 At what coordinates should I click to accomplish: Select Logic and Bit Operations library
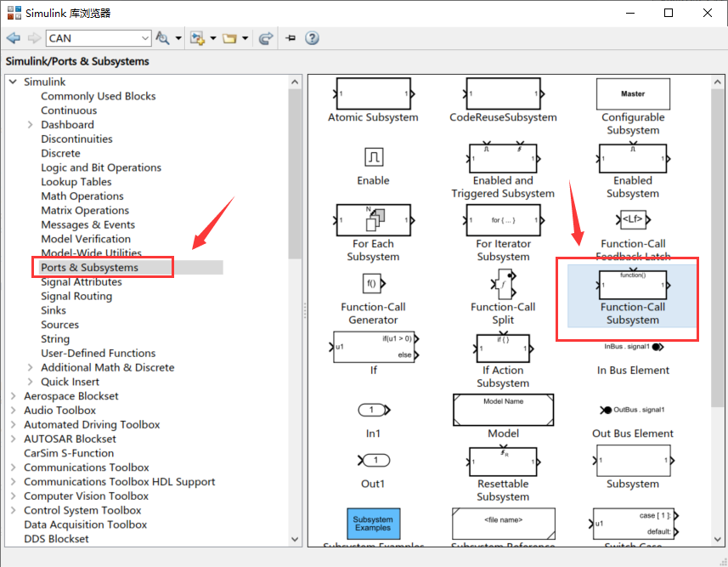tap(101, 167)
